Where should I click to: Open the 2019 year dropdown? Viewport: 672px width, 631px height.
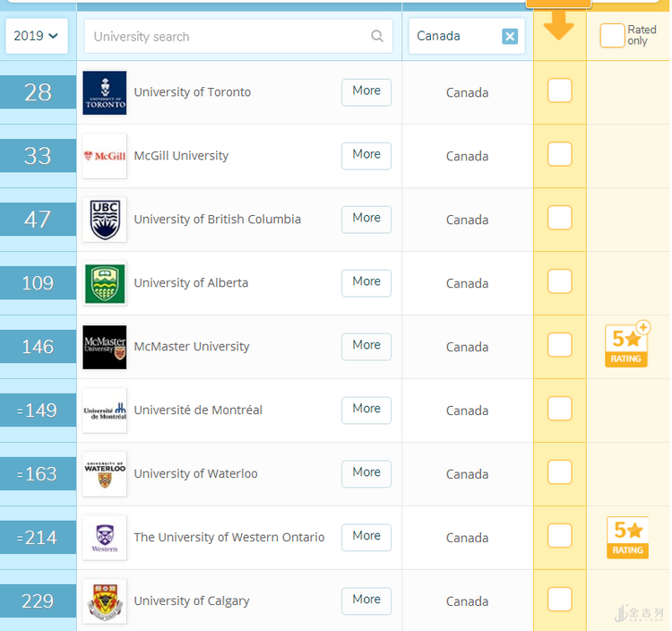point(37,36)
